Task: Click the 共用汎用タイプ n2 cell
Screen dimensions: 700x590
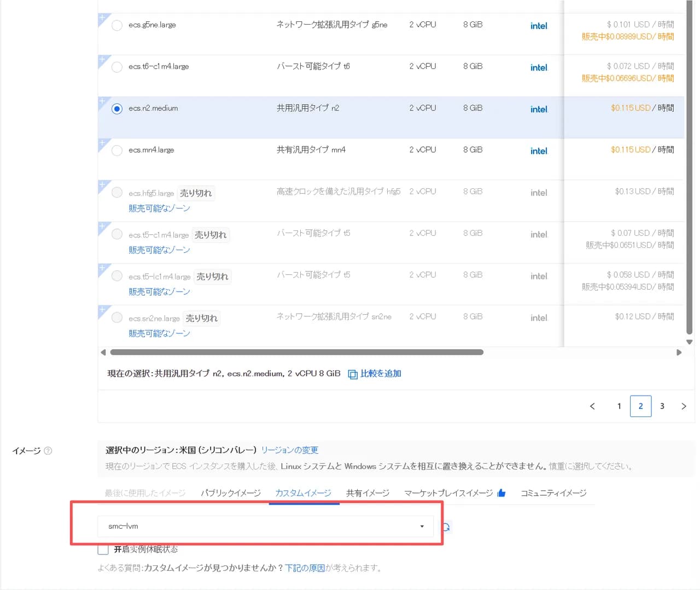Action: (x=308, y=108)
